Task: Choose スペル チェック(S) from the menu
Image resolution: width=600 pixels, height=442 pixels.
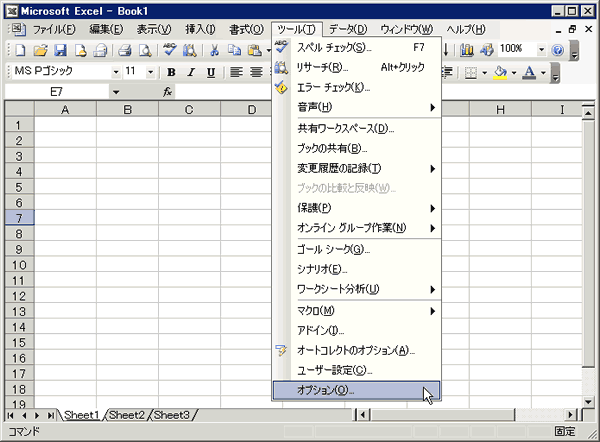Action: coord(357,47)
